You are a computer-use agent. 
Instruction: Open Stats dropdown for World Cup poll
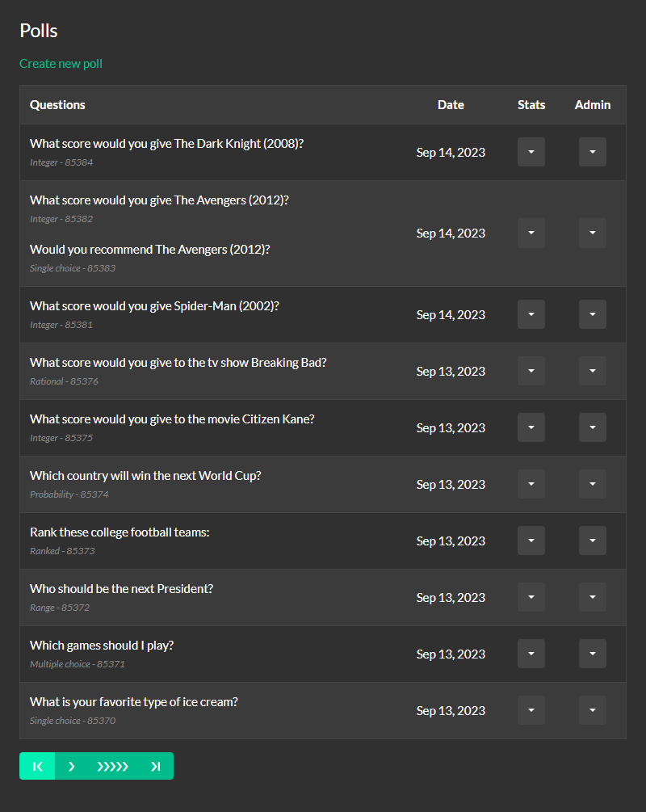point(531,484)
